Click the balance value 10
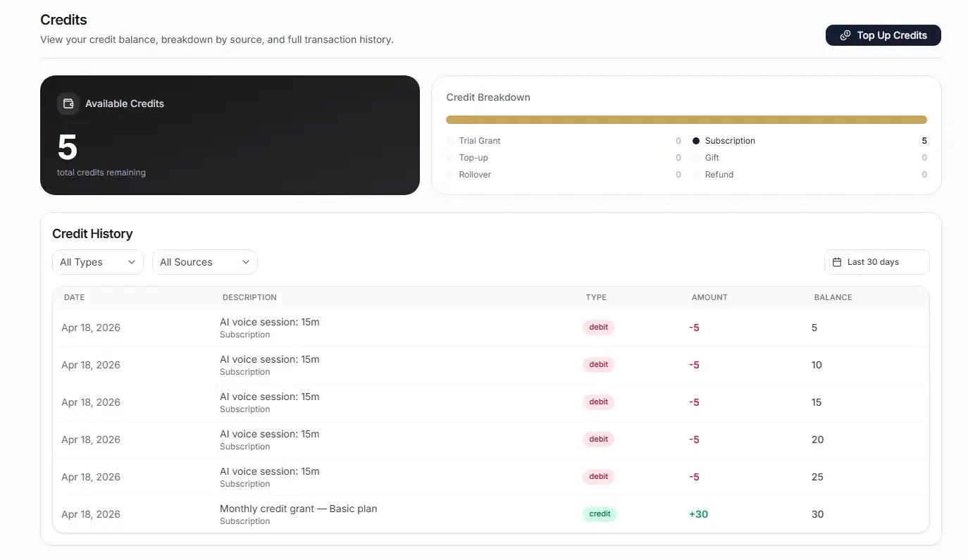Screen dimensions: 968x560 (x=817, y=365)
